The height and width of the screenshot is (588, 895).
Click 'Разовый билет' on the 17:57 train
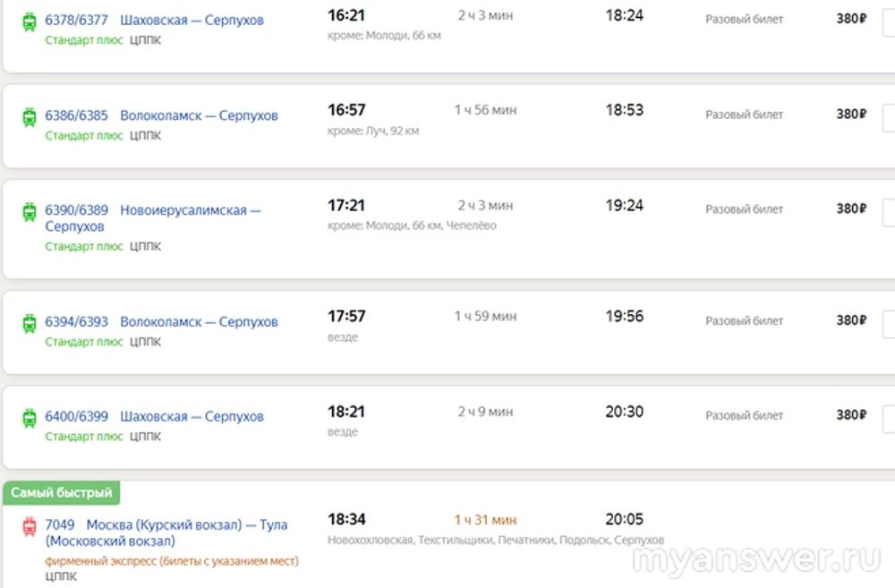point(744,321)
